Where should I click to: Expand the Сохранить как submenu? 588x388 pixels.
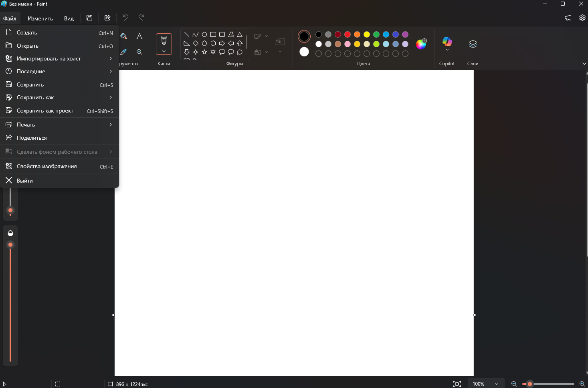click(x=59, y=97)
